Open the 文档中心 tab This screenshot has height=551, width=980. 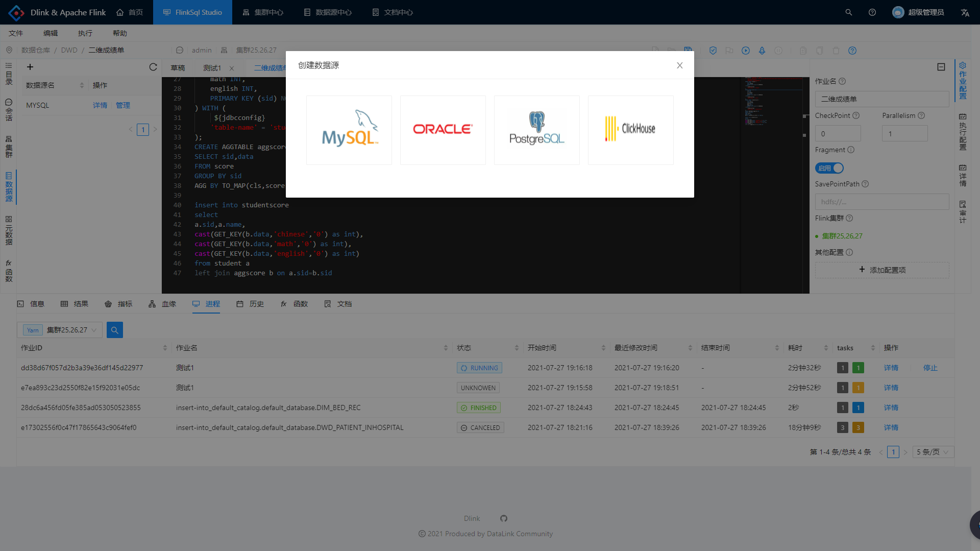pyautogui.click(x=393, y=12)
